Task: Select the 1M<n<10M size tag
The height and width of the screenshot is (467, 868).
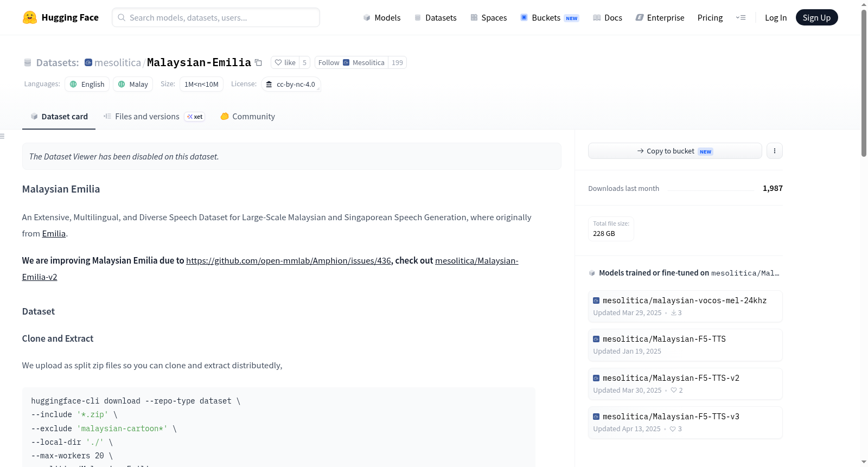Action: (201, 84)
